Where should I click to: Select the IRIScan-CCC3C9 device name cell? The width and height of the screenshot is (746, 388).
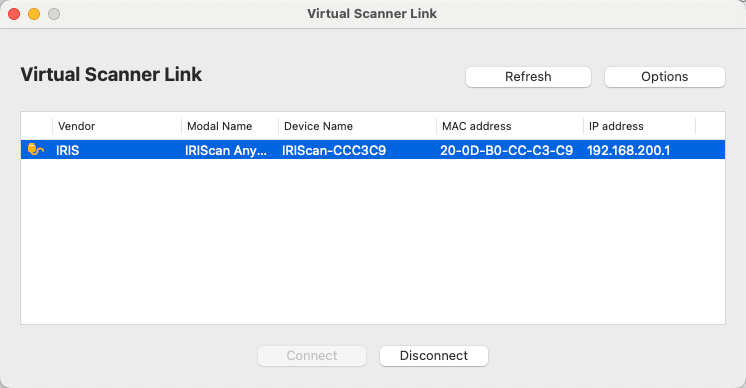pos(334,150)
